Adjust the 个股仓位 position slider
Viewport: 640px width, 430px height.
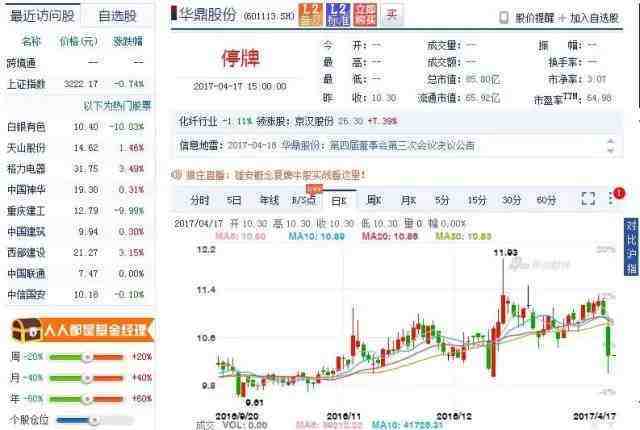point(94,420)
